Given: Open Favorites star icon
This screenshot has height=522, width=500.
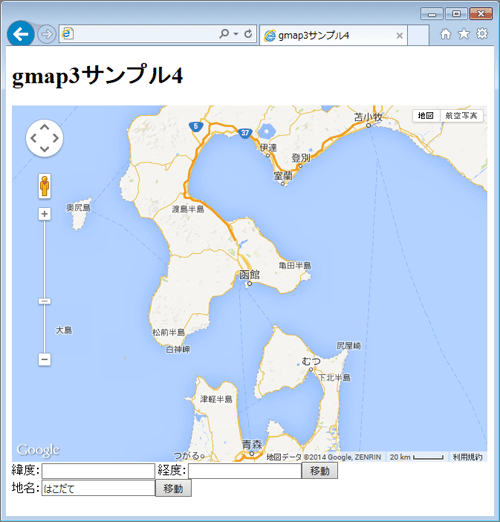Looking at the screenshot, I should pyautogui.click(x=464, y=34).
